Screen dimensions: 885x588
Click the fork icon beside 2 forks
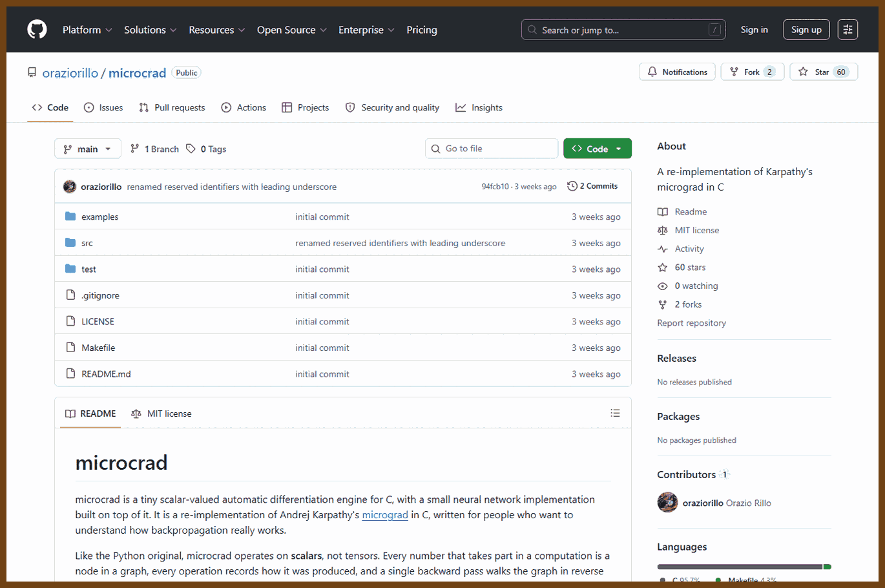click(x=663, y=305)
